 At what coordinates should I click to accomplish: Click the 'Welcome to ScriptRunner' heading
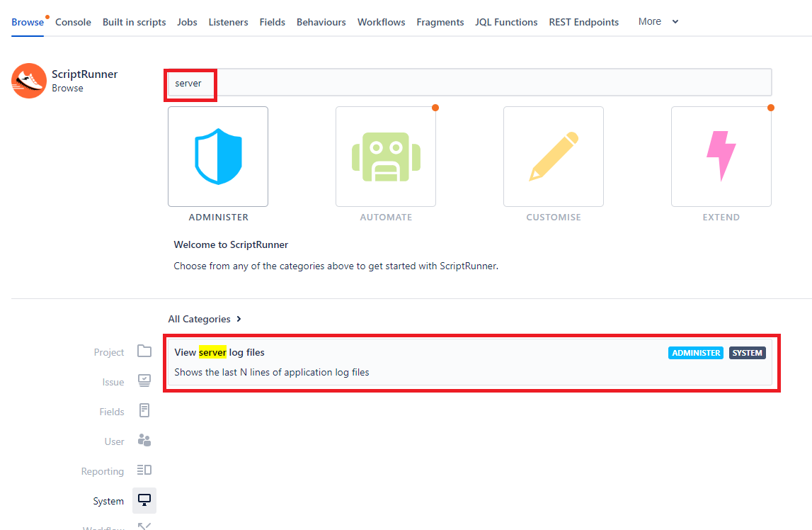pos(231,244)
